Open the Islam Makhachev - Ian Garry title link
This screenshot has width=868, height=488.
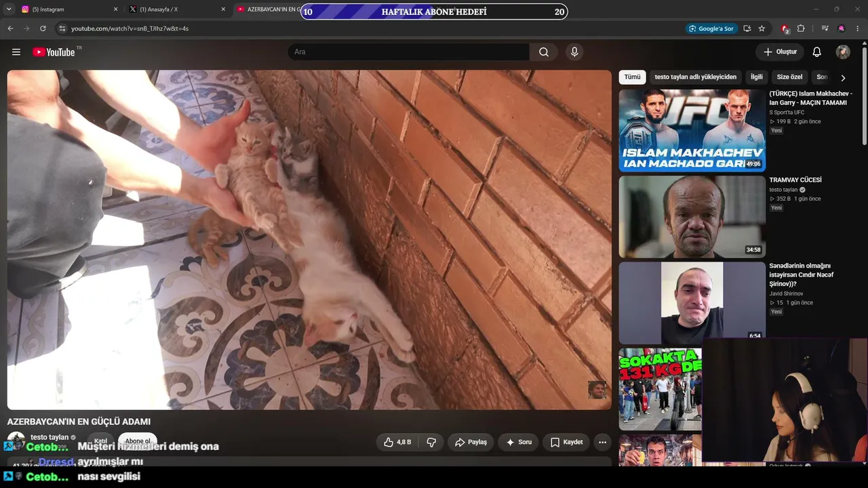810,98
